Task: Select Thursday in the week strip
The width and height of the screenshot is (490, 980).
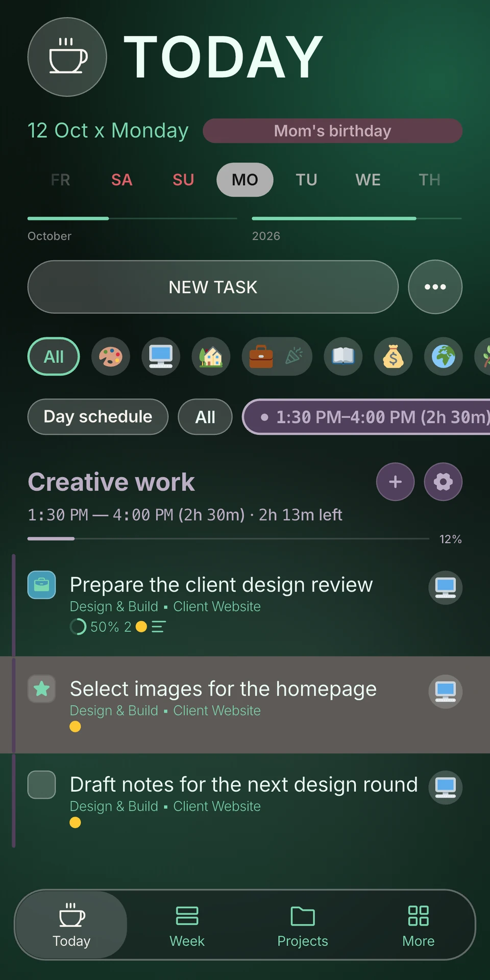Action: (429, 180)
